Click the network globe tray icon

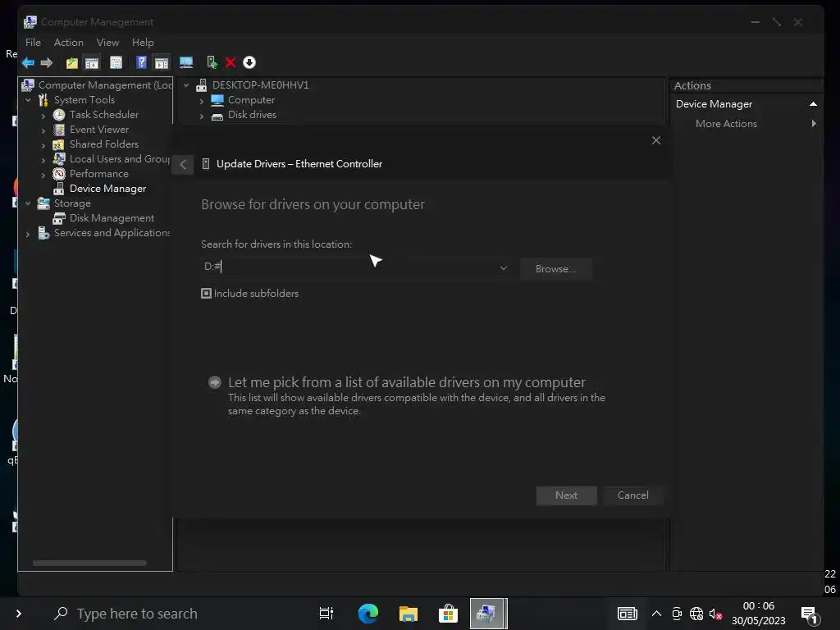point(696,614)
